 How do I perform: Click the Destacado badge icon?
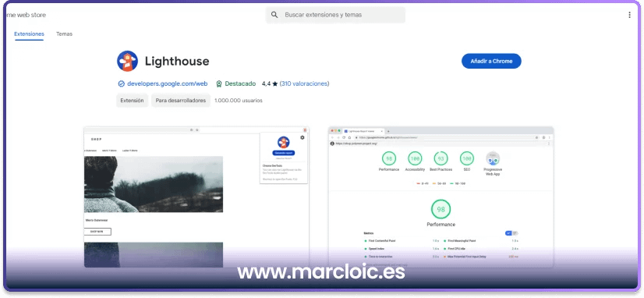click(x=219, y=83)
